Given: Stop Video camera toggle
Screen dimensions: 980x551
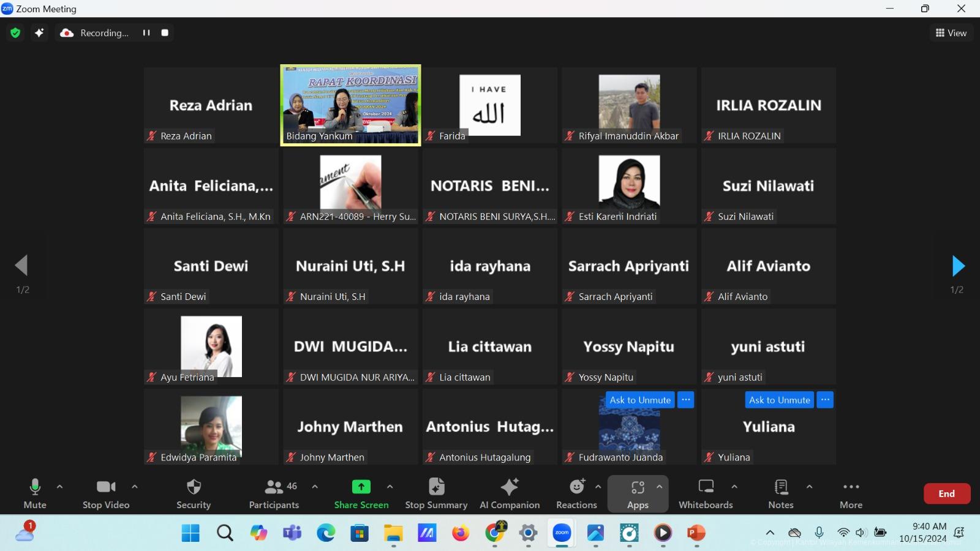Looking at the screenshot, I should [x=106, y=494].
